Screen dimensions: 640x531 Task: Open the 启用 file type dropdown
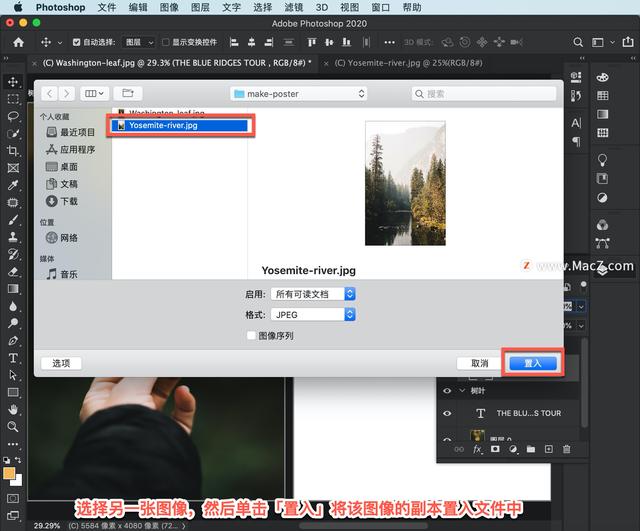313,294
